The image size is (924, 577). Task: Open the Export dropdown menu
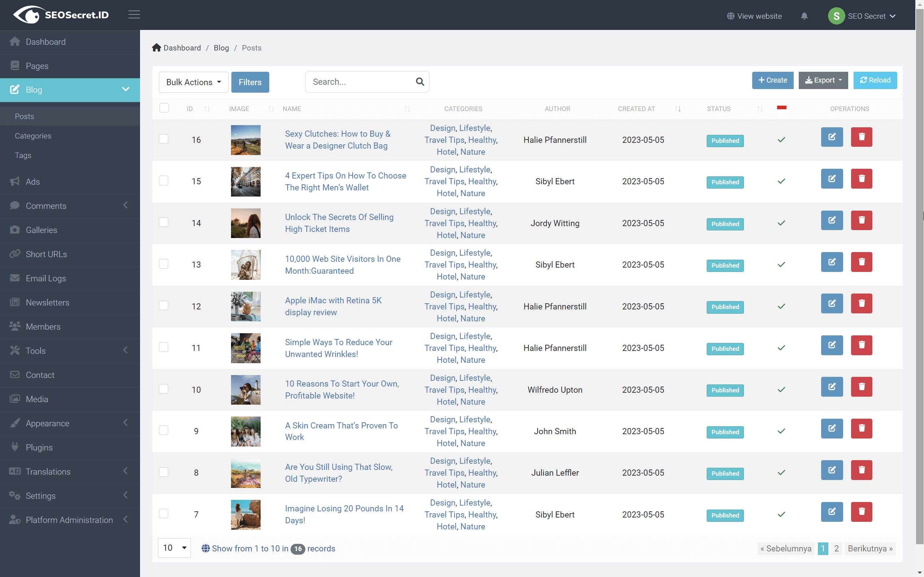pos(823,80)
